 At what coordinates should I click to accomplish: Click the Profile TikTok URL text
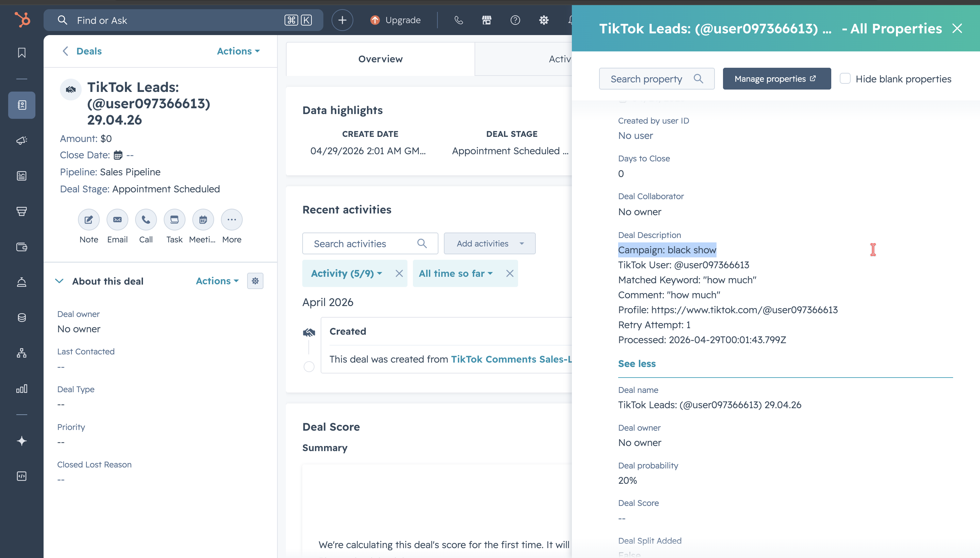point(744,310)
